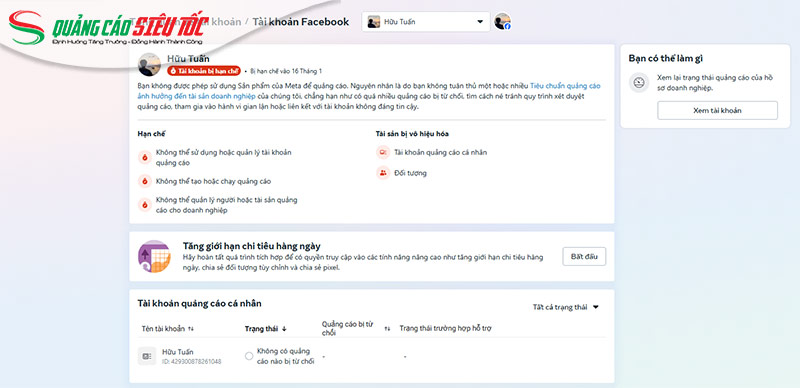Image resolution: width=800 pixels, height=388 pixels.
Task: Select account ID 429300878261048
Action: [x=191, y=361]
